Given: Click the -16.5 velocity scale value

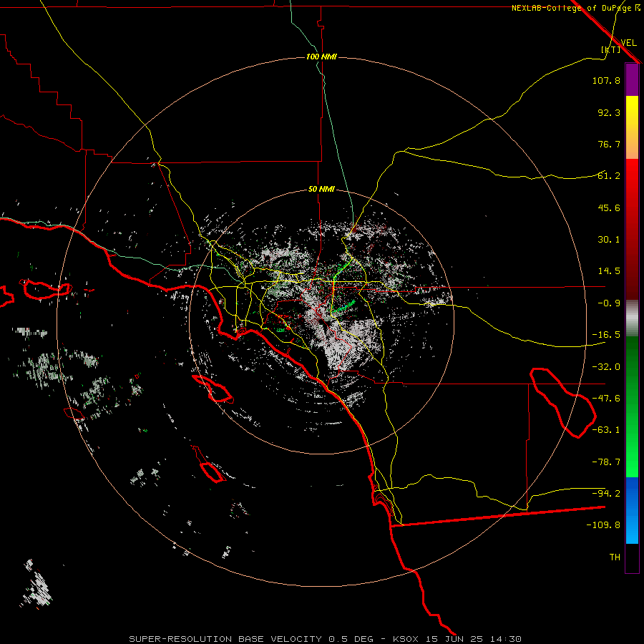Looking at the screenshot, I should click(606, 335).
